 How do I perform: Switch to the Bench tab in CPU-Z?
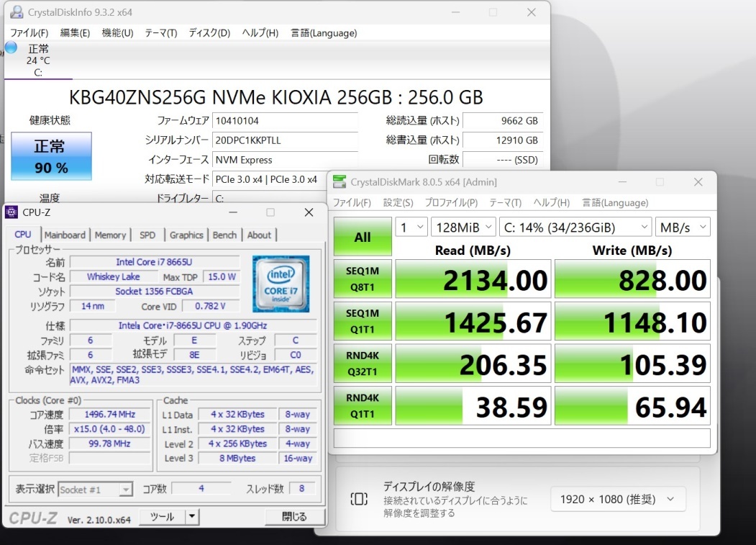(x=224, y=235)
